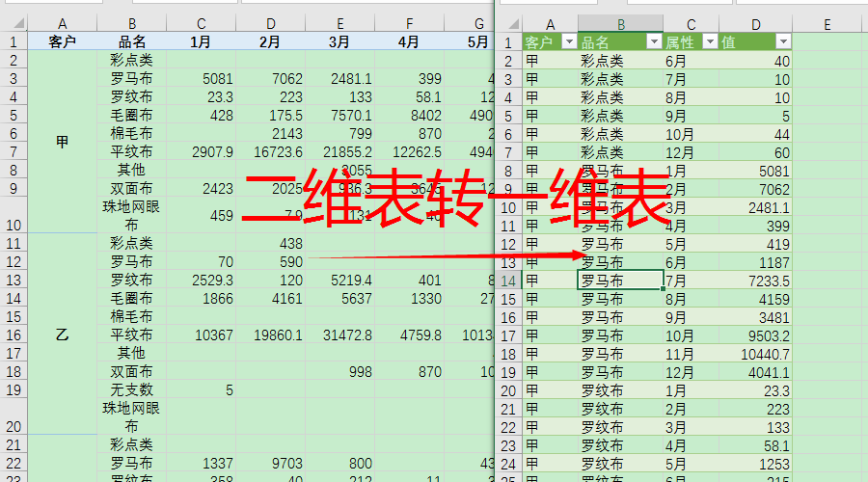Select column D header in right sheet
The width and height of the screenshot is (868, 482).
[755, 24]
